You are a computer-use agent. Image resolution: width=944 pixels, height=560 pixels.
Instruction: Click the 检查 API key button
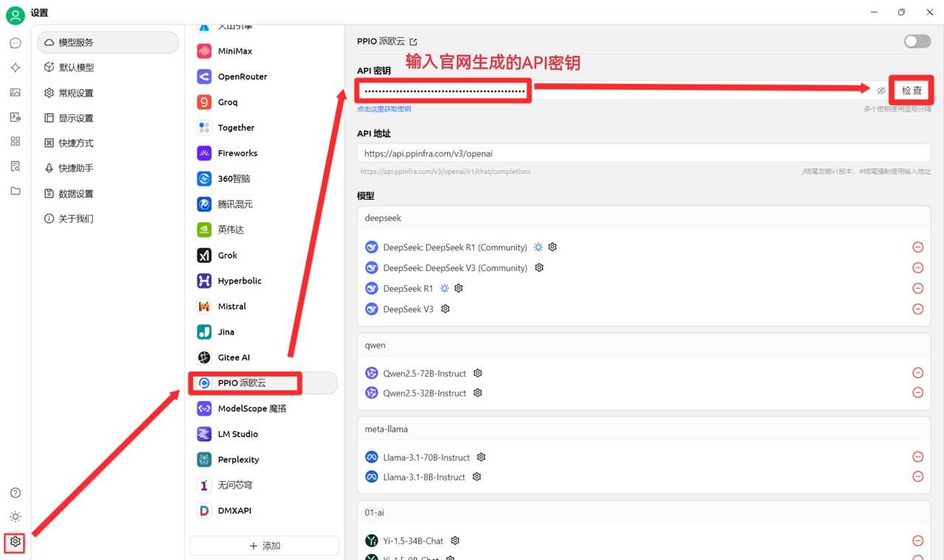click(x=912, y=91)
